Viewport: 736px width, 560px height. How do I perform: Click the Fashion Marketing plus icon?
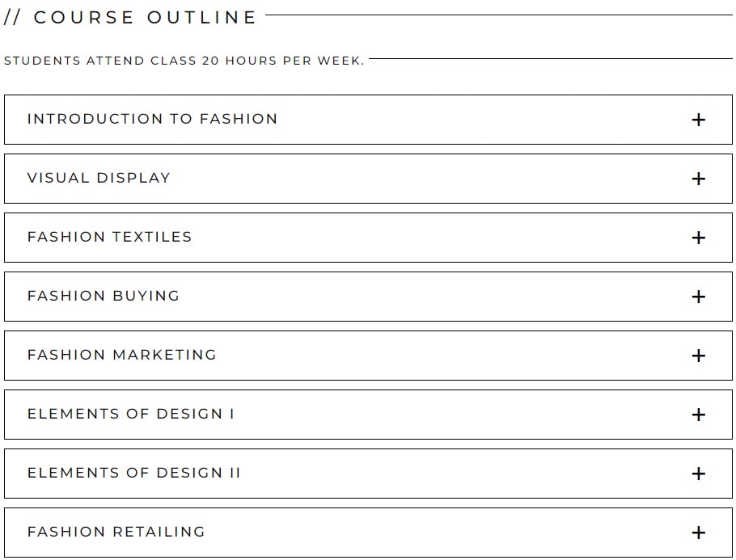coord(699,356)
